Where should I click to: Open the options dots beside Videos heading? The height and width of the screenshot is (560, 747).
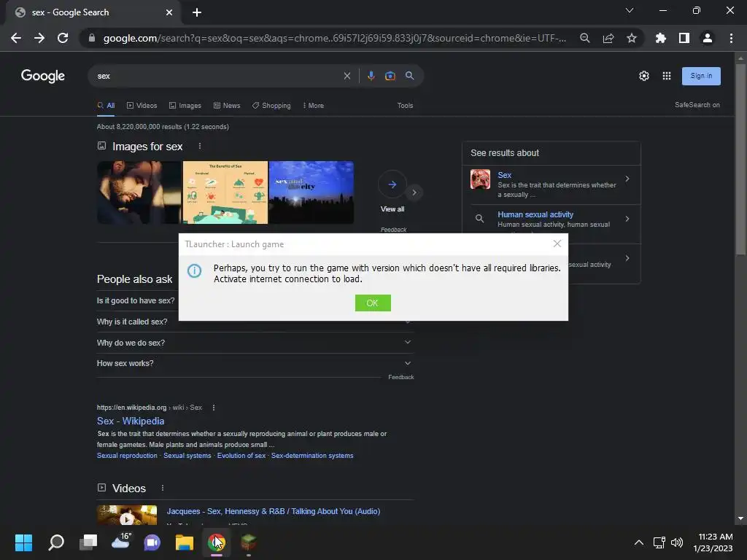click(x=163, y=488)
